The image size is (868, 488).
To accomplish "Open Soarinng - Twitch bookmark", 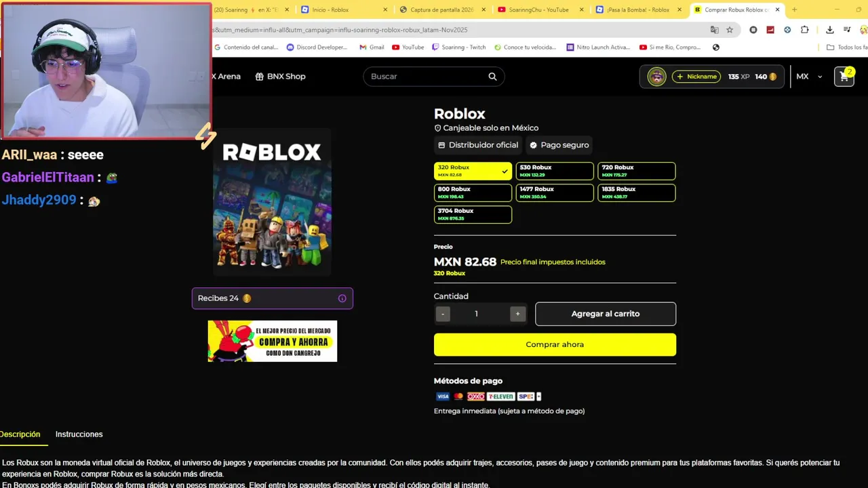I will tap(459, 47).
